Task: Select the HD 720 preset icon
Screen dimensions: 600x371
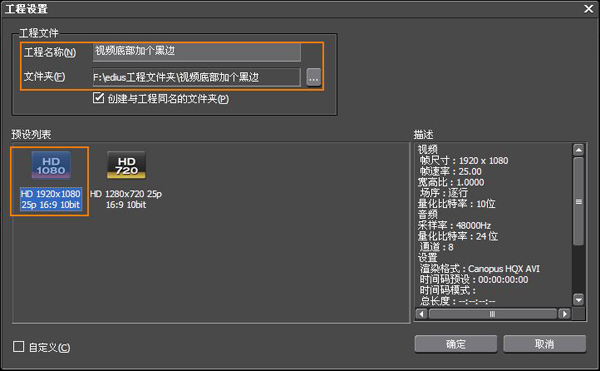Action: pos(126,165)
